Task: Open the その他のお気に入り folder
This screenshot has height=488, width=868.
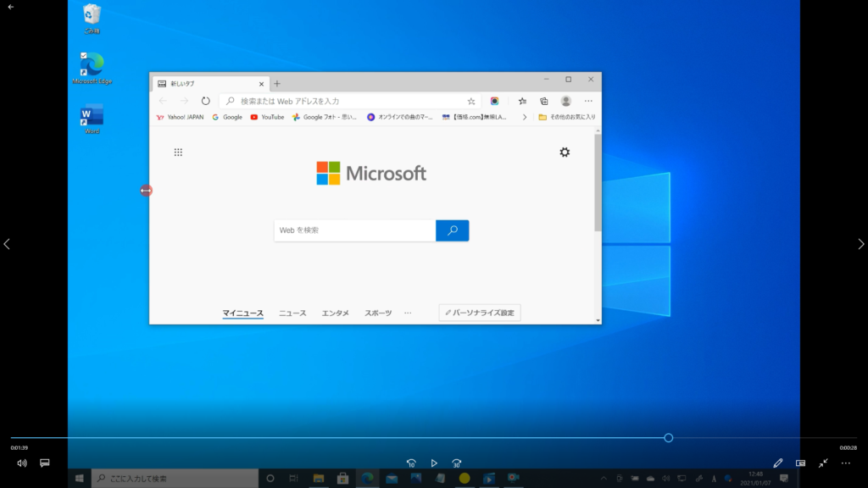Action: (x=567, y=117)
